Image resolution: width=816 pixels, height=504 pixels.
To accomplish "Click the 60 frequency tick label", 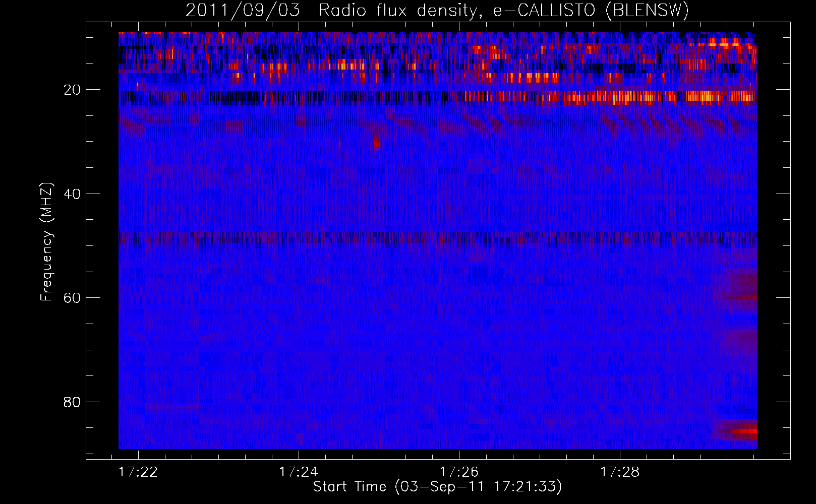I will pos(72,298).
